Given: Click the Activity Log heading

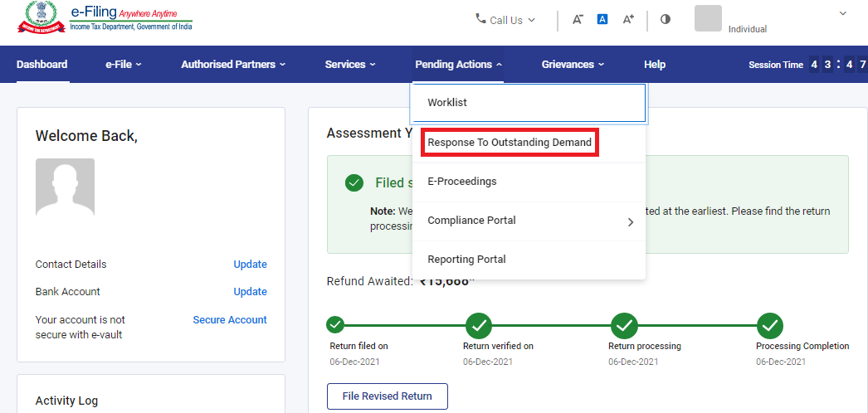Looking at the screenshot, I should point(66,401).
